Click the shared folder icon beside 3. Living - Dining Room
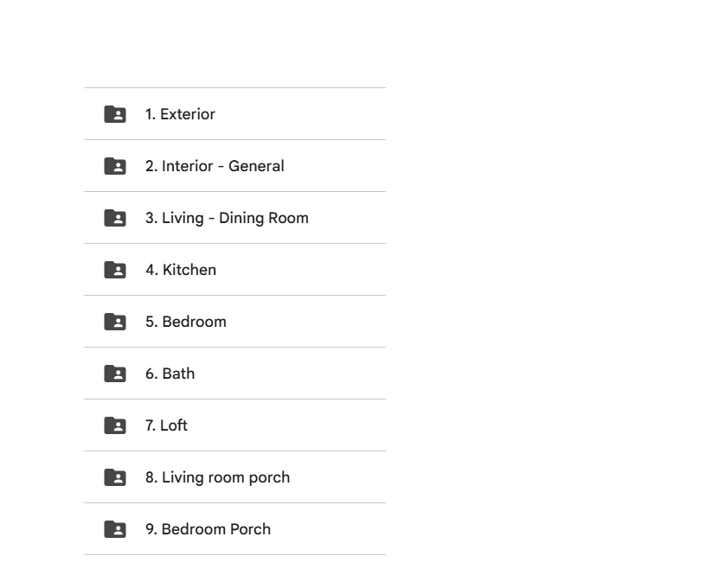The image size is (706, 588). click(115, 217)
